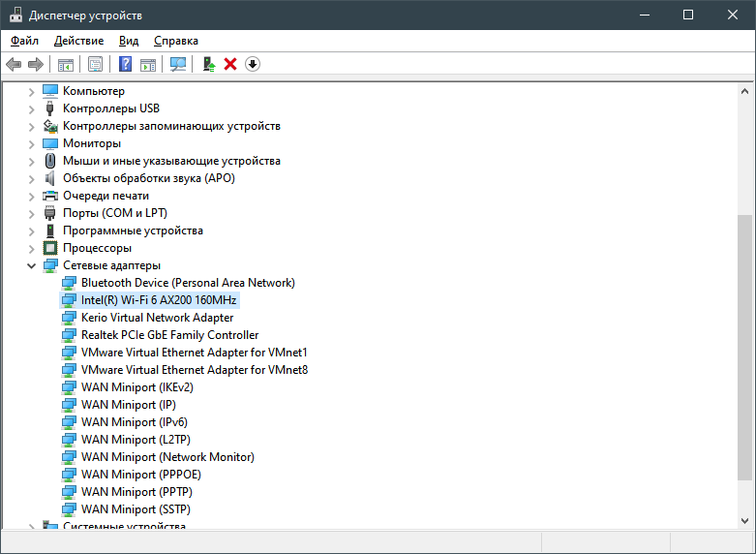Select WAN Miniport (L2TP)
The height and width of the screenshot is (554, 756).
coord(136,439)
